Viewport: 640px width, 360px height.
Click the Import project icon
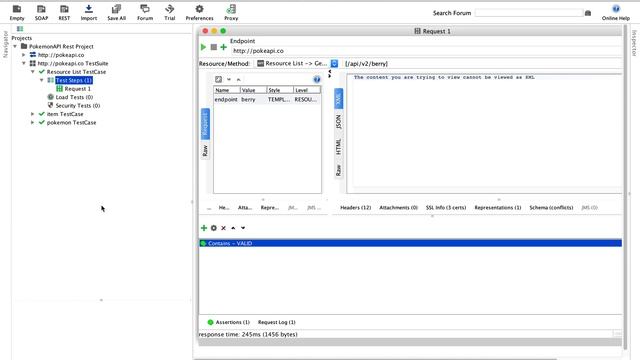[89, 13]
